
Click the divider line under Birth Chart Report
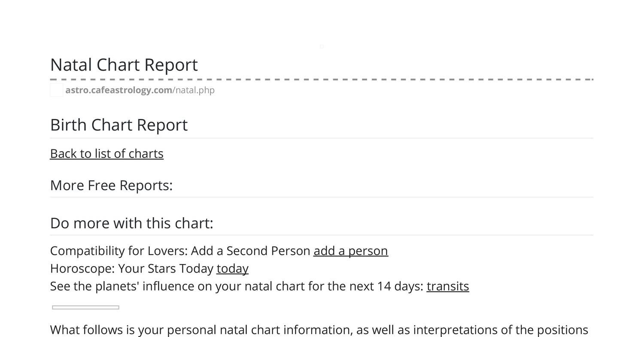tap(322, 138)
